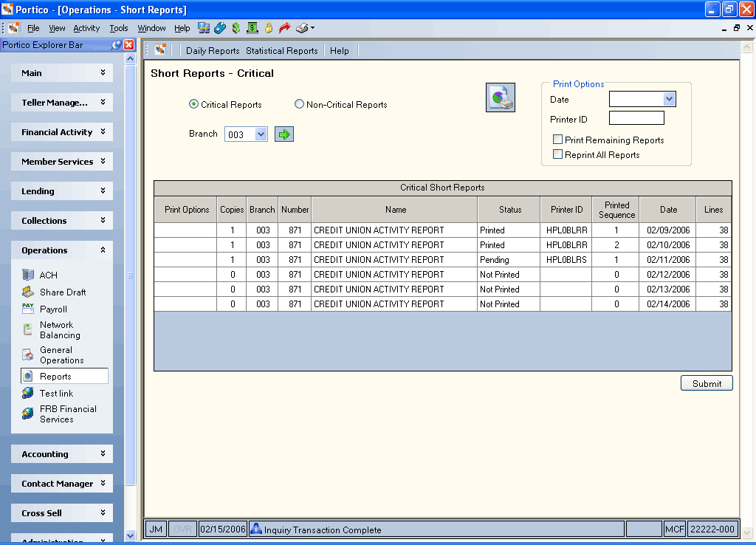
Task: Open the Statistical Reports menu
Action: click(x=281, y=51)
